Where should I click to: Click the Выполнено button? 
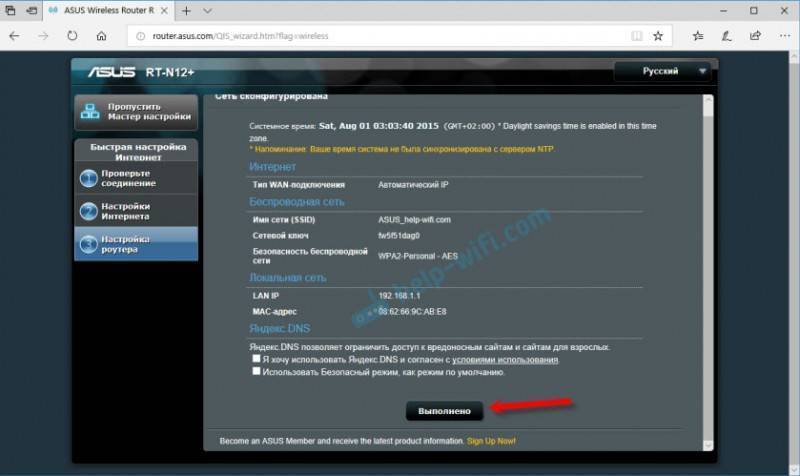point(444,411)
